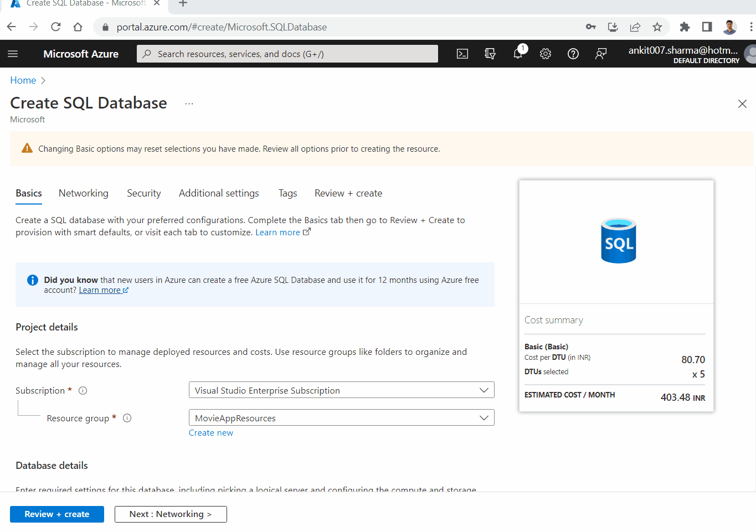The width and height of the screenshot is (756, 532).
Task: Click Create new resource group link
Action: pyautogui.click(x=210, y=433)
